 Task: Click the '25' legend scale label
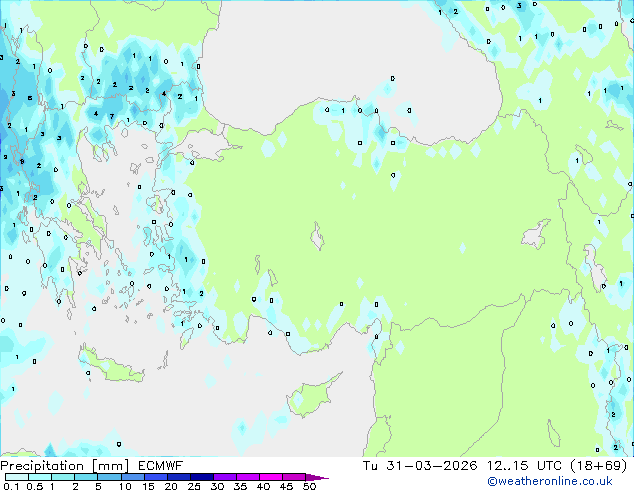(x=194, y=486)
